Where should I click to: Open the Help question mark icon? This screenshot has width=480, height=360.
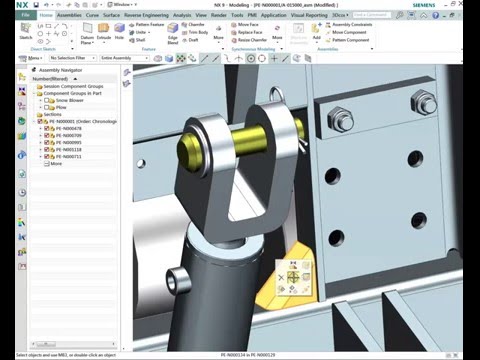coord(435,15)
